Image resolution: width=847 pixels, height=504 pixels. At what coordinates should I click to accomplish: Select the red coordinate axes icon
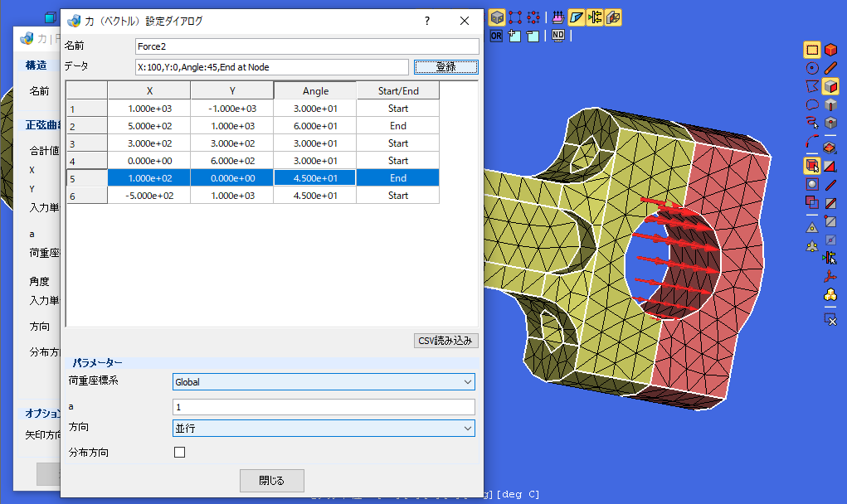click(830, 277)
